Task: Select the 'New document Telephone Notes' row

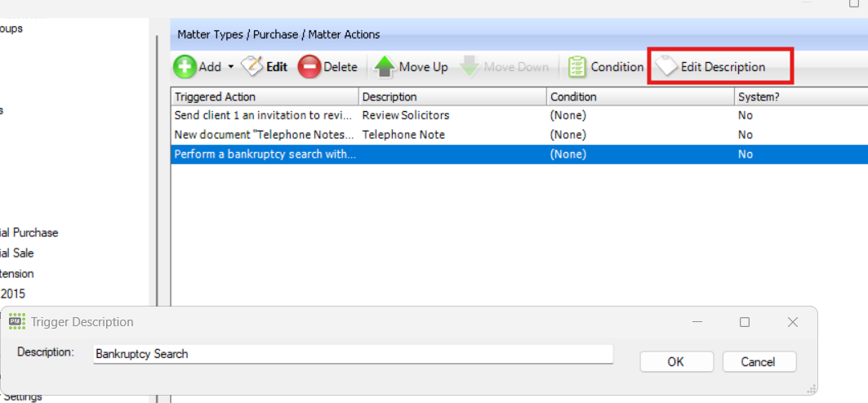Action: (x=519, y=135)
